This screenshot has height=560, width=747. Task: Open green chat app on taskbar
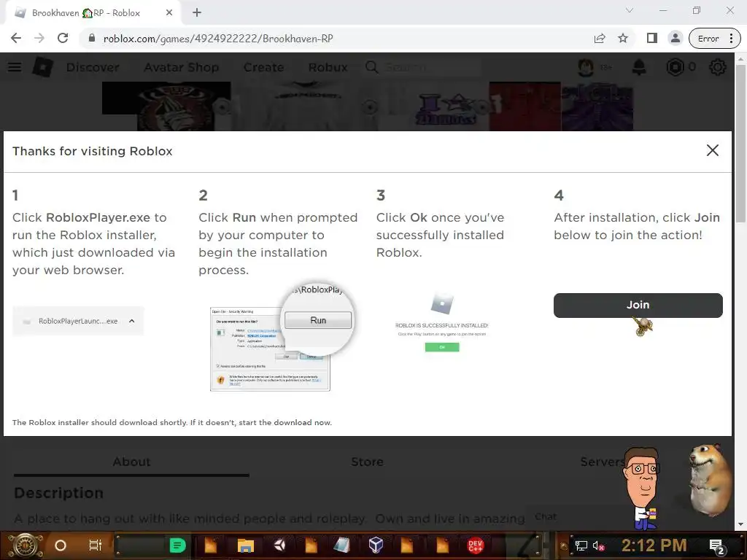tap(178, 545)
